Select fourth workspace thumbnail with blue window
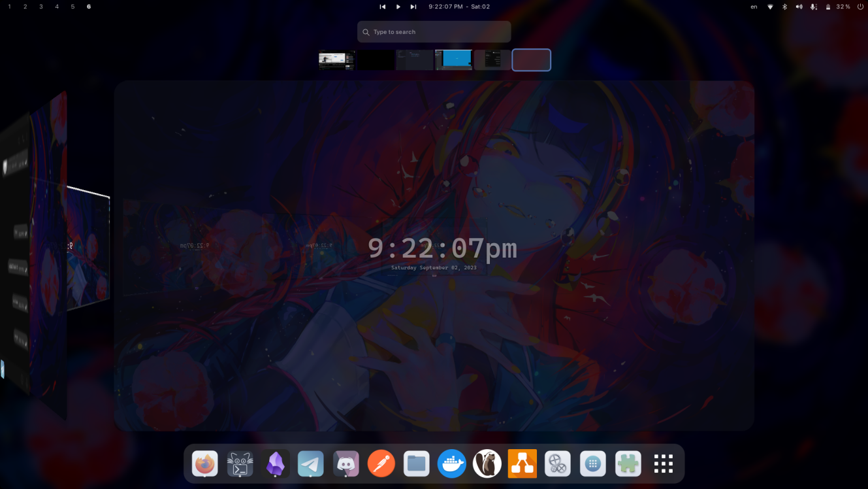 click(x=453, y=60)
